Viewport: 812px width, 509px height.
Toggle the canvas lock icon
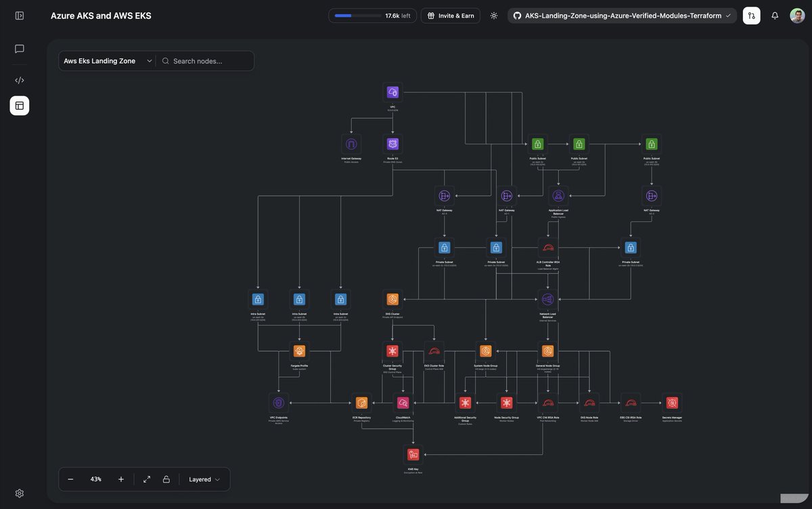coord(166,479)
